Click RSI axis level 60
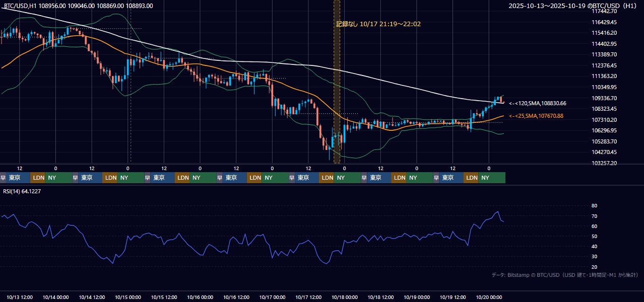Viewport: 644px width, 302px height. (594, 226)
